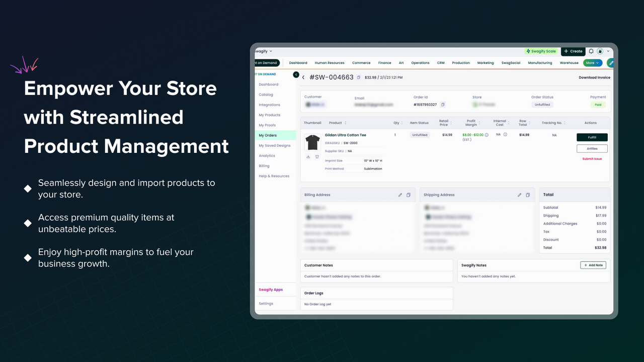Click the Print on Demand pill tab
Image resolution: width=644 pixels, height=362 pixels.
(x=267, y=63)
